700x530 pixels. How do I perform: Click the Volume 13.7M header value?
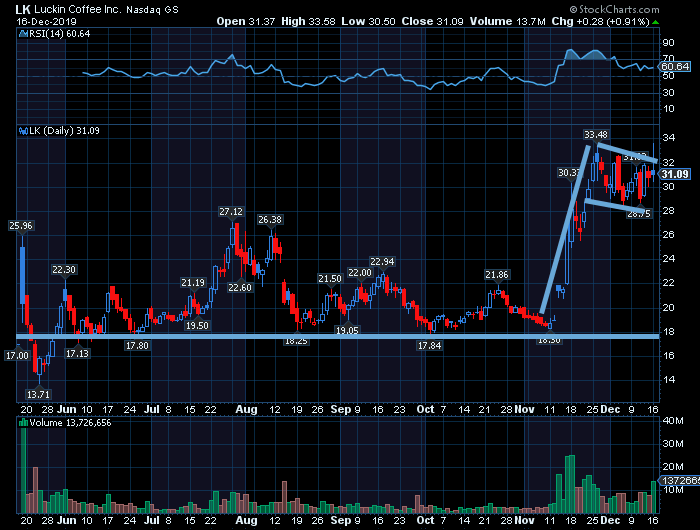[x=507, y=21]
